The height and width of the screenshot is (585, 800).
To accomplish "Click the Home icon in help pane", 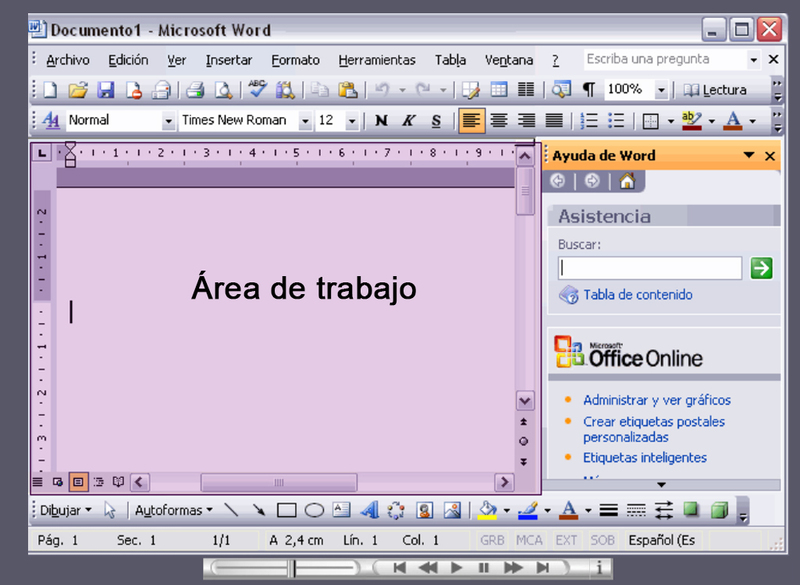I will point(627,181).
